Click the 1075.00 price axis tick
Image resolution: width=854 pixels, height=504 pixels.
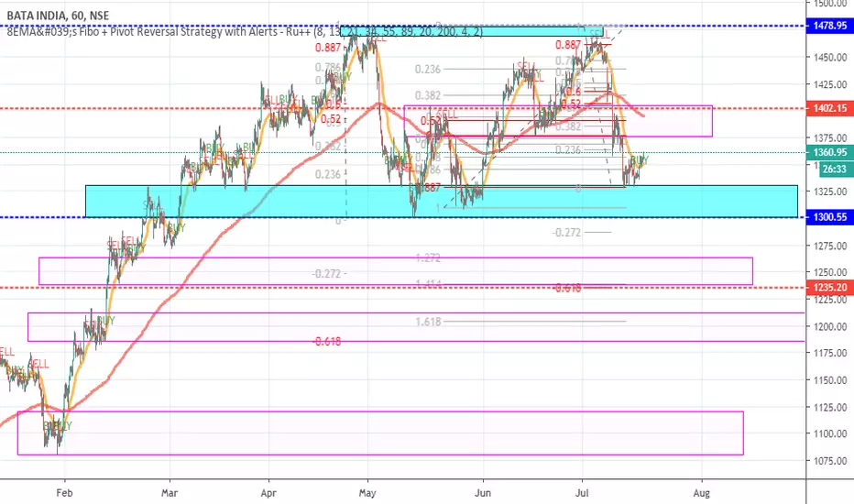(830, 461)
